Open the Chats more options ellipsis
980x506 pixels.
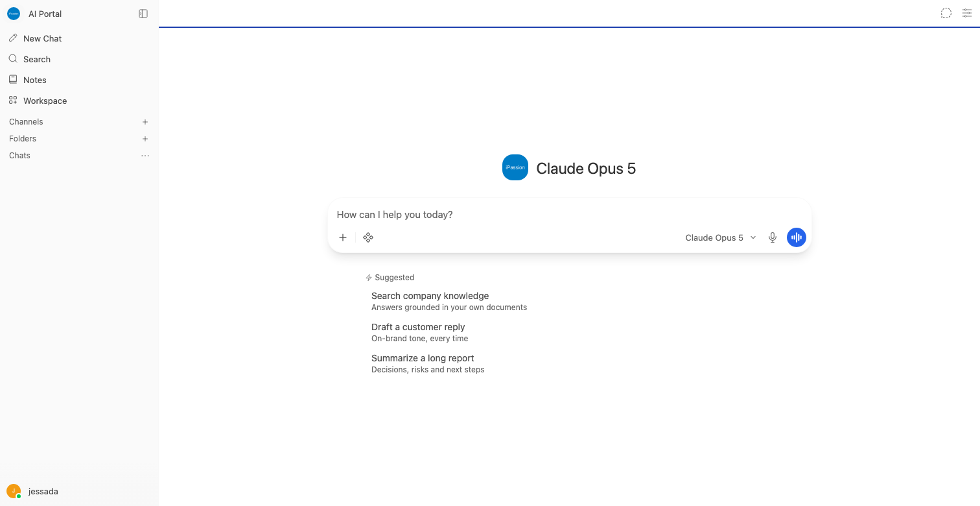click(145, 156)
